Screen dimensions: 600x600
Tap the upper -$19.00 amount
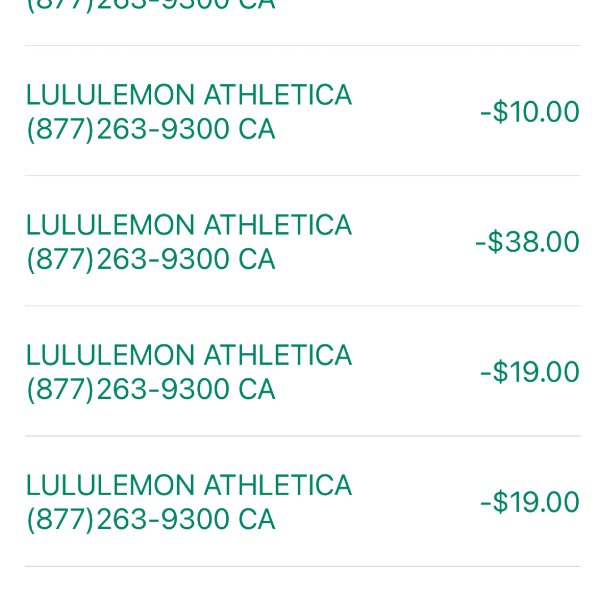pyautogui.click(x=530, y=372)
